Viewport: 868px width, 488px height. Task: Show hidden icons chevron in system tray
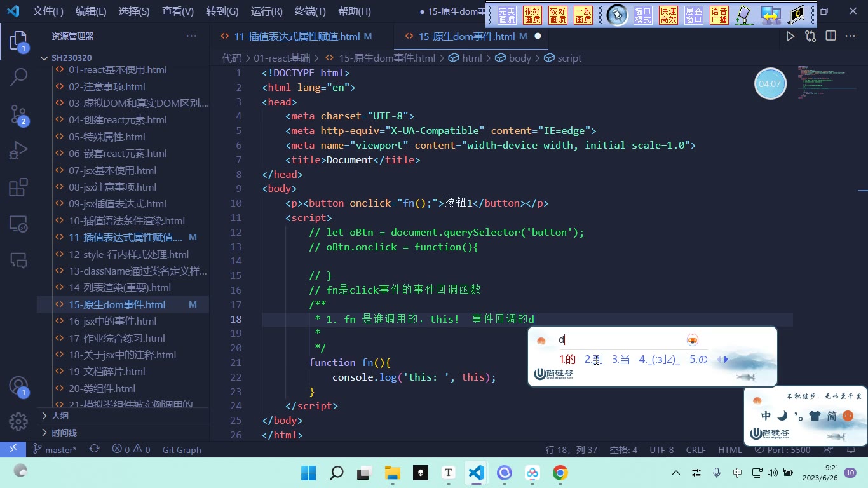pos(676,473)
